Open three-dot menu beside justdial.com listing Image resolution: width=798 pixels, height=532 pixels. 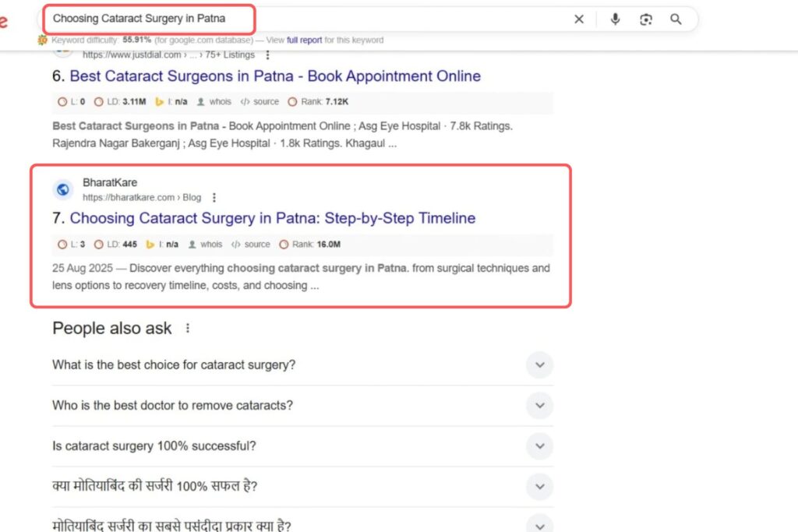[x=268, y=55]
